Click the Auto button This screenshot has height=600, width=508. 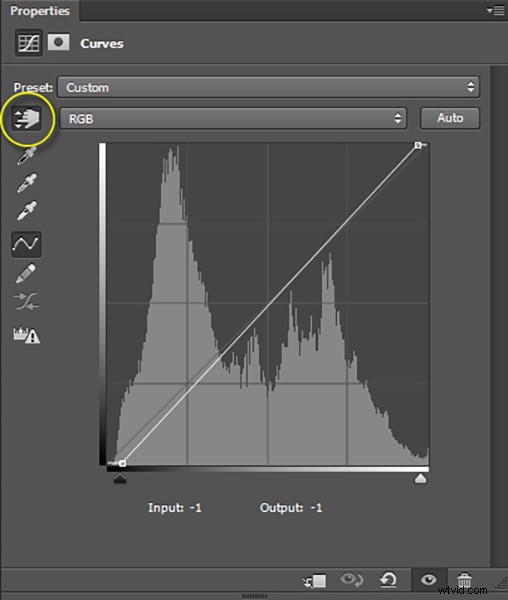pyautogui.click(x=450, y=118)
